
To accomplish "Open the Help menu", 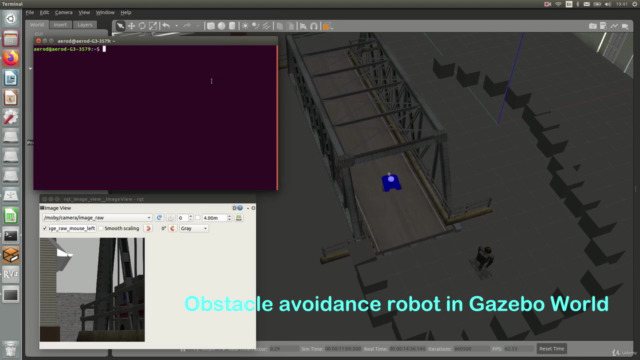I will (x=126, y=13).
